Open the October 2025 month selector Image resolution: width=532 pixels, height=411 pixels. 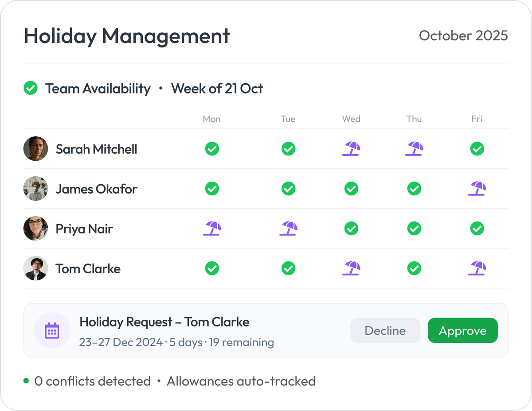pyautogui.click(x=464, y=35)
